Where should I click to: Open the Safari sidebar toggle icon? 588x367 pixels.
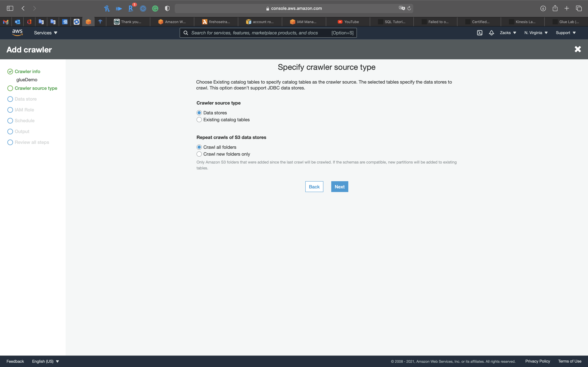point(10,9)
